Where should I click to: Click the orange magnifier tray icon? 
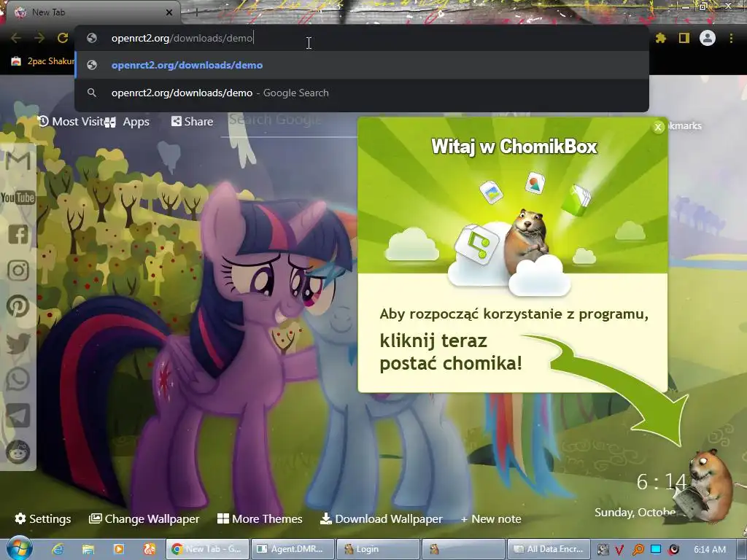[x=638, y=550]
